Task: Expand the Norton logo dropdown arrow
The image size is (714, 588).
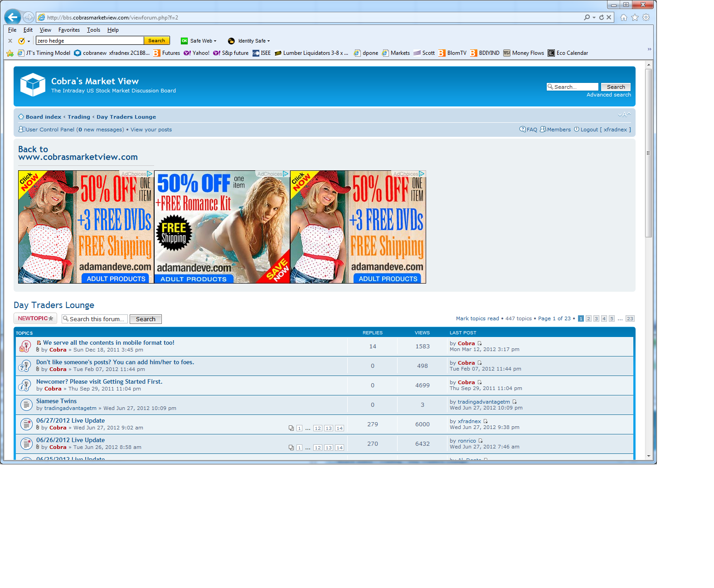Action: (x=29, y=41)
